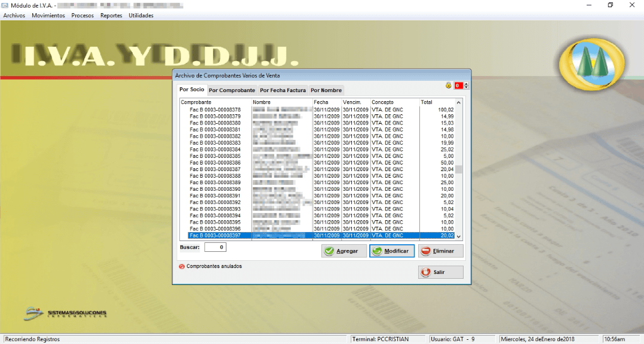
Task: Open the Utilidades menu
Action: point(141,15)
